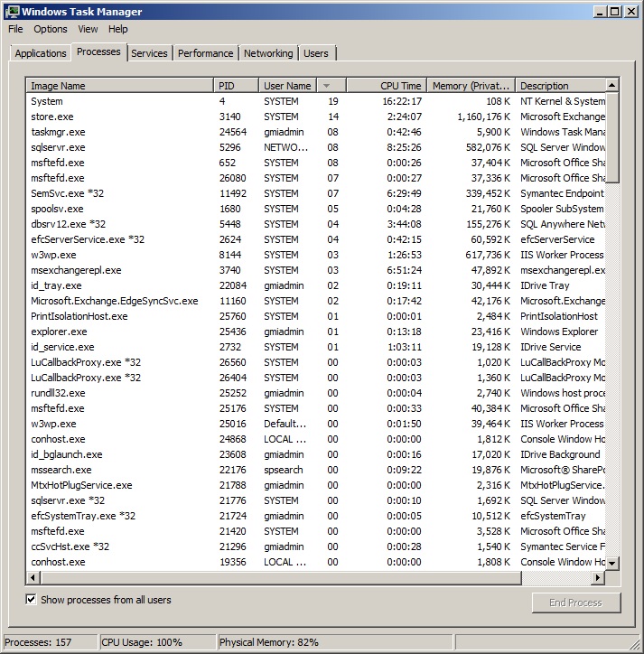Select the id_tray.exe process
This screenshot has width=644, height=654.
click(316, 285)
